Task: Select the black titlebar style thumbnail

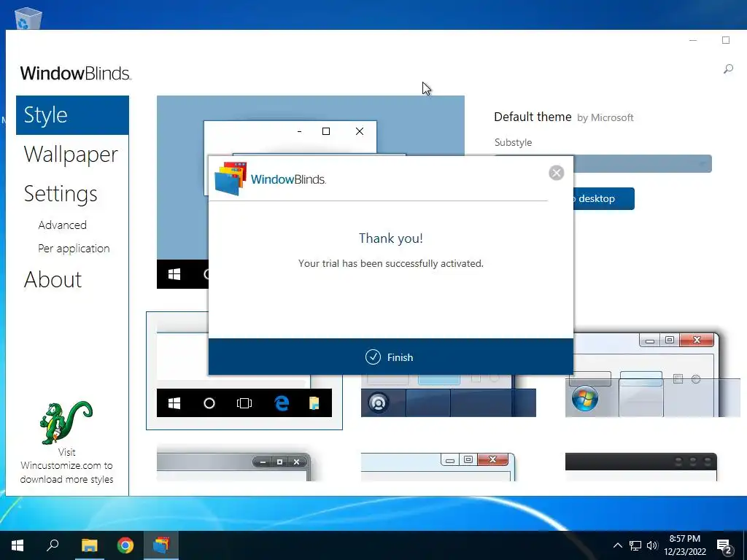Action: (x=640, y=467)
